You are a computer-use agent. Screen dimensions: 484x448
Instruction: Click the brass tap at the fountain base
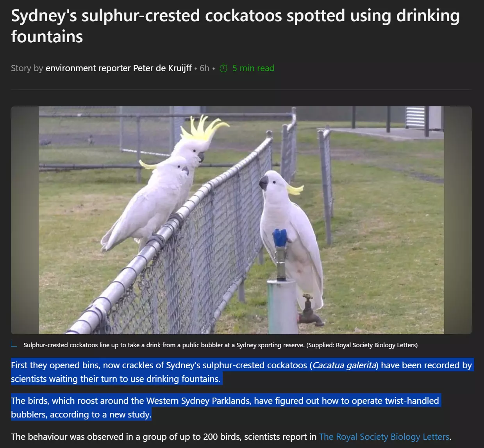(309, 312)
